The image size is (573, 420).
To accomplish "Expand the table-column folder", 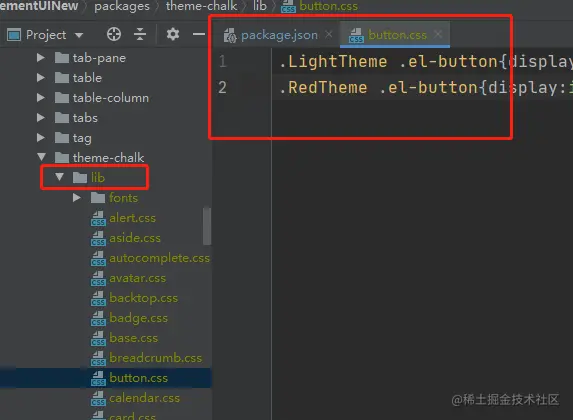I will coord(41,98).
